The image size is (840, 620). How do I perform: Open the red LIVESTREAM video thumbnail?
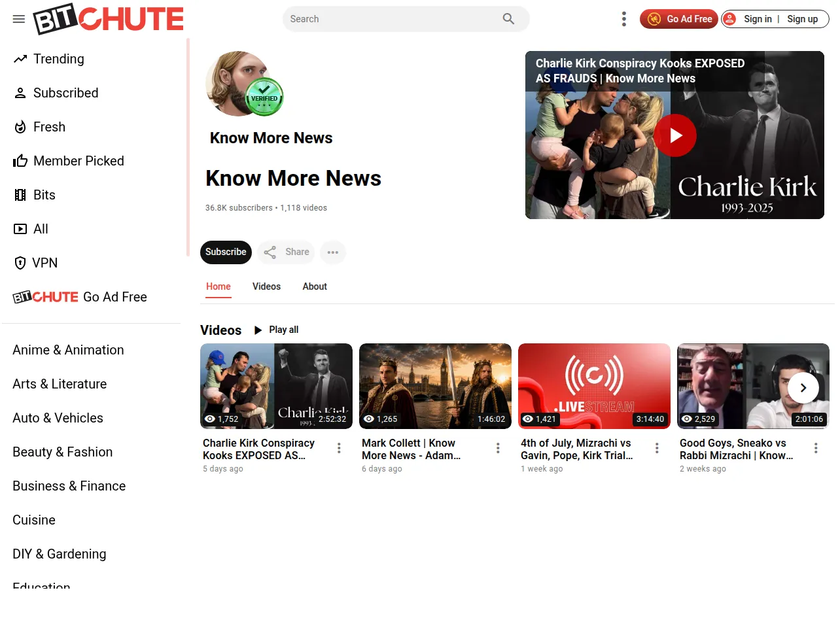coord(594,386)
